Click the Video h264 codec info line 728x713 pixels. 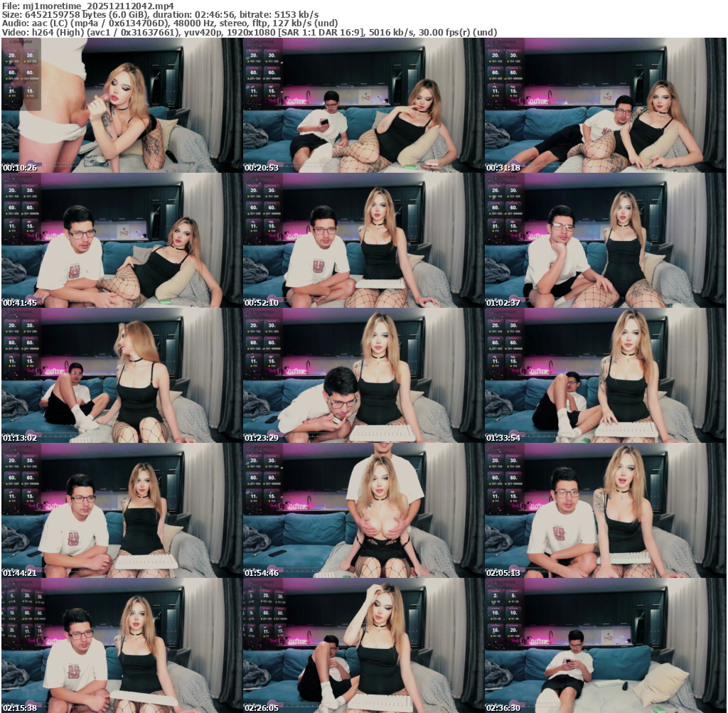250,32
